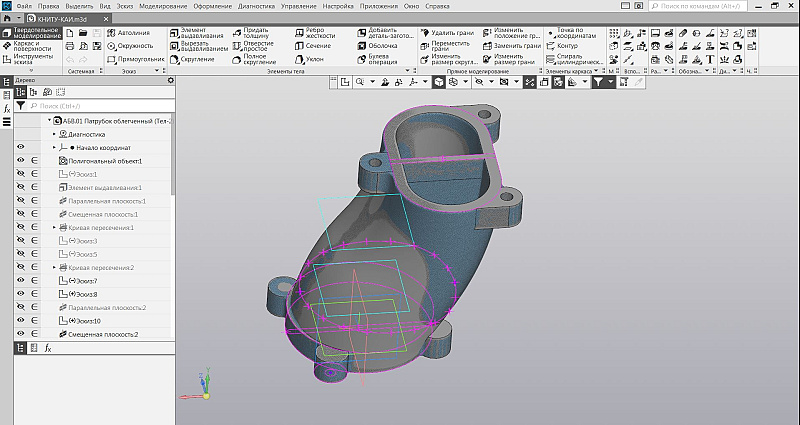Viewport: 800px width, 425px height.
Task: Click the Окружность circle tool
Action: click(129, 46)
